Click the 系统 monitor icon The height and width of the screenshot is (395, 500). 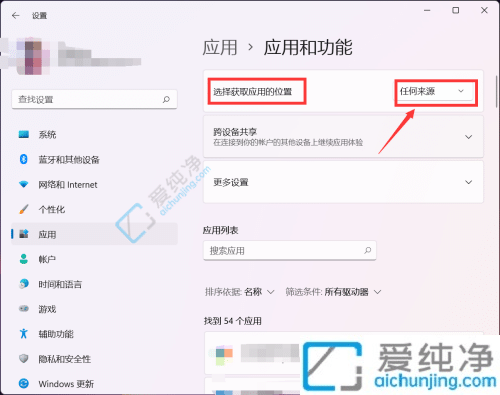24,134
